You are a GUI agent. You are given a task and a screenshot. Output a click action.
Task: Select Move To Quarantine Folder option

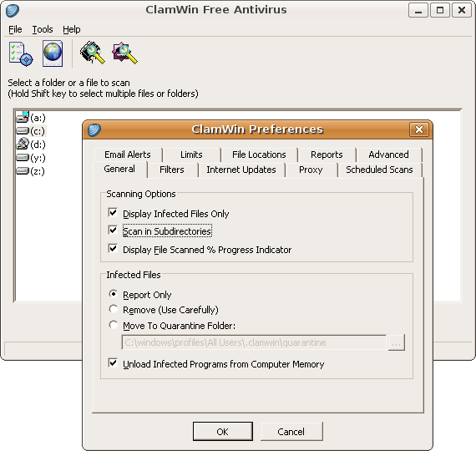114,325
